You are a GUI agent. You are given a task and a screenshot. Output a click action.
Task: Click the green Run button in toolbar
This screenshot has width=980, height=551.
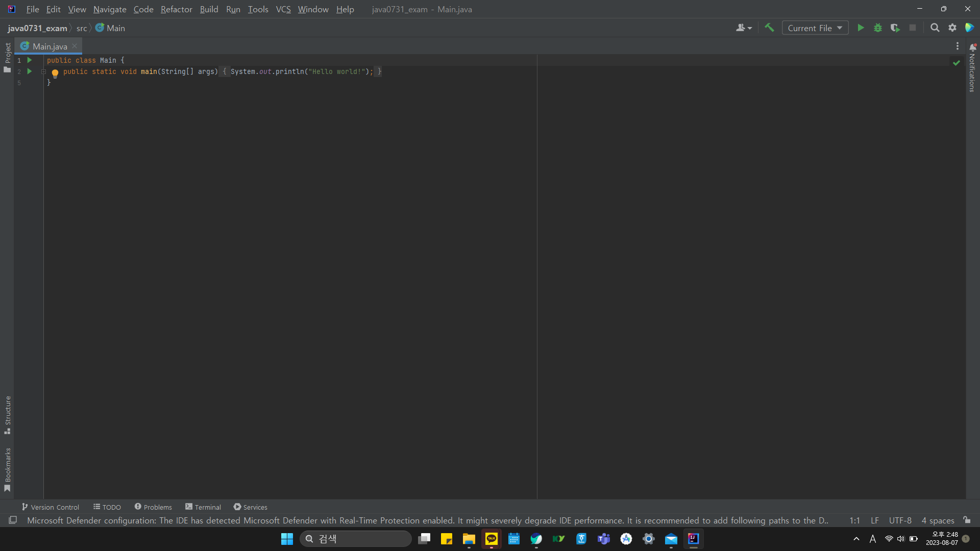point(861,28)
